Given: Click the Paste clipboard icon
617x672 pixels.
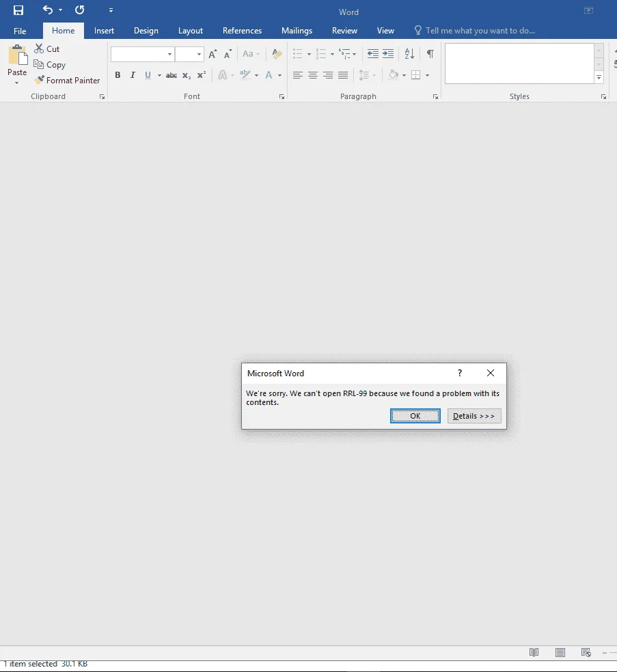Looking at the screenshot, I should (x=17, y=55).
